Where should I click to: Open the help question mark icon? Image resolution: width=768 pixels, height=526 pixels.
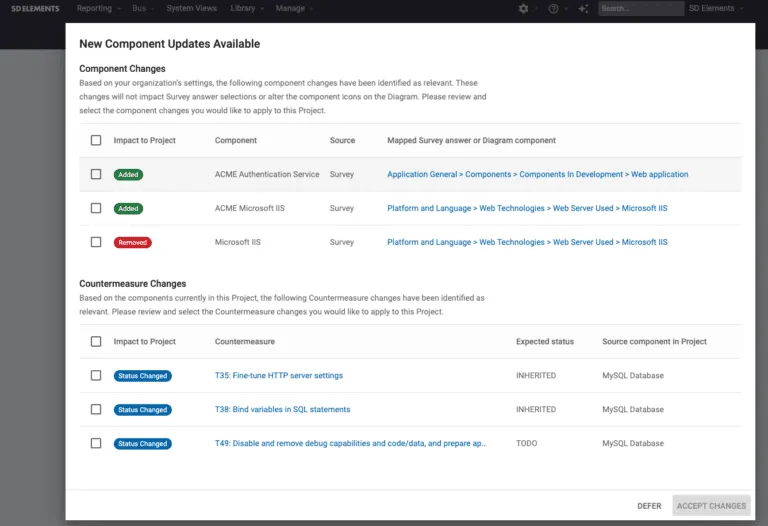(x=553, y=8)
